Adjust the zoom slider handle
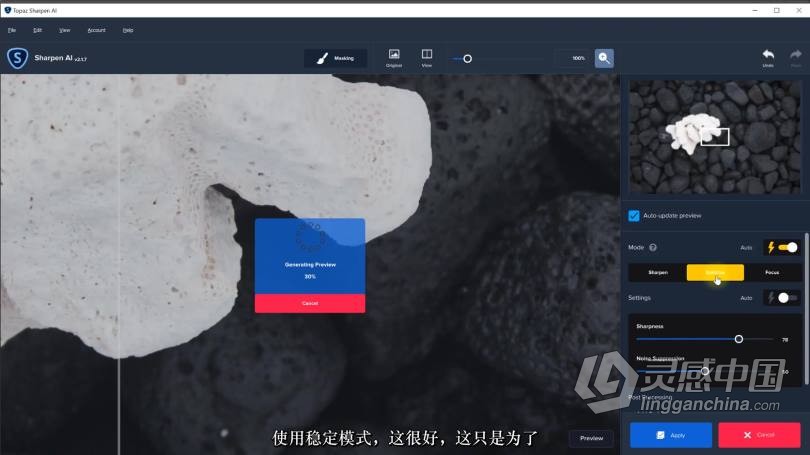This screenshot has height=455, width=810. (x=468, y=59)
